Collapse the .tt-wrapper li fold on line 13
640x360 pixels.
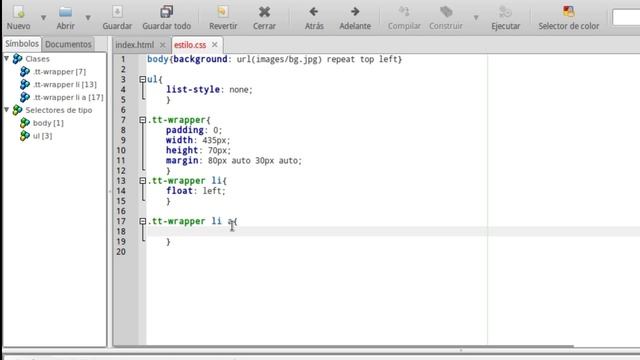(142, 180)
